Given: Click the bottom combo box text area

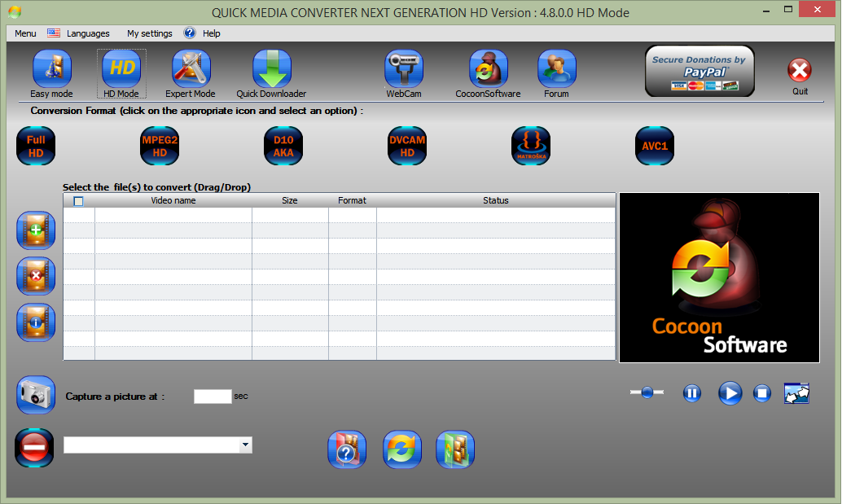Looking at the screenshot, I should 151,445.
